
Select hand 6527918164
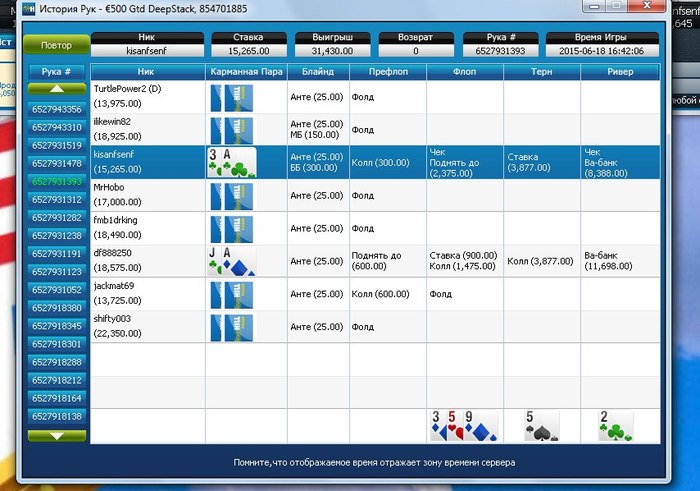(x=57, y=399)
